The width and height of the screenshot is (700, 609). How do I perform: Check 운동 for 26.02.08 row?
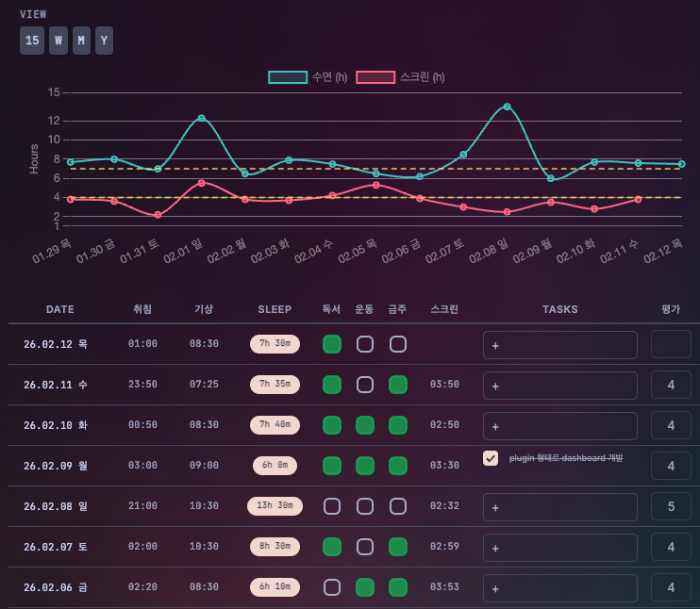(x=365, y=506)
